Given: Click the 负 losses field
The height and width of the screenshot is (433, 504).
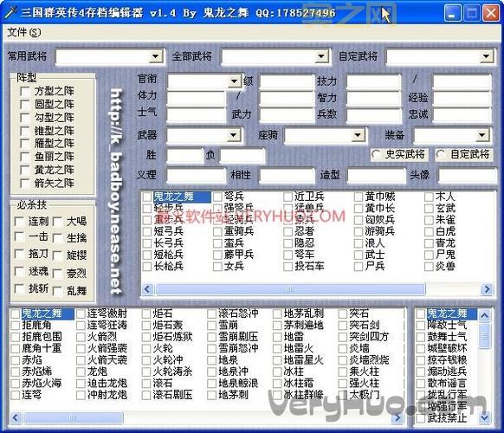Looking at the screenshot, I should pos(242,156).
